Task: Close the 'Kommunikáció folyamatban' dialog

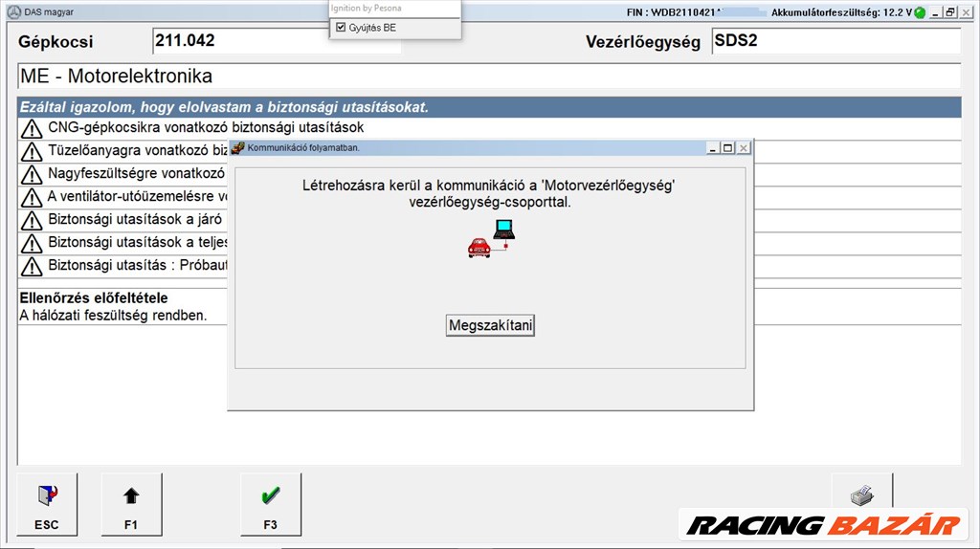Action: 743,148
